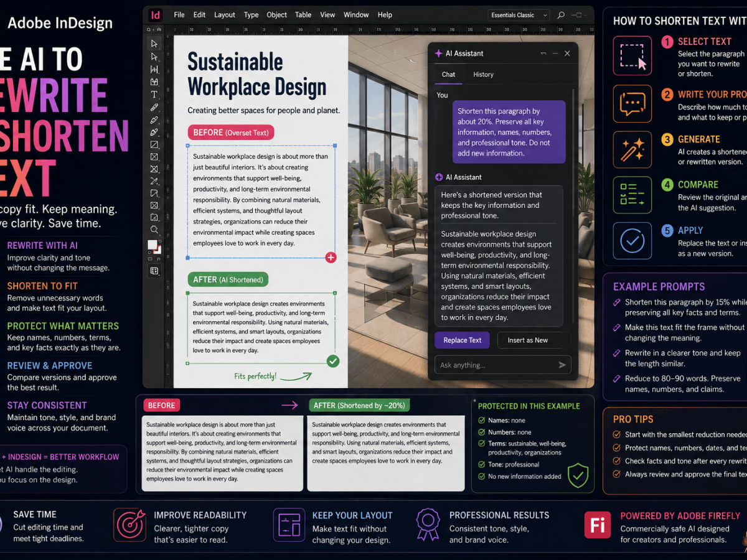Toggle the Terms check item

click(x=481, y=444)
